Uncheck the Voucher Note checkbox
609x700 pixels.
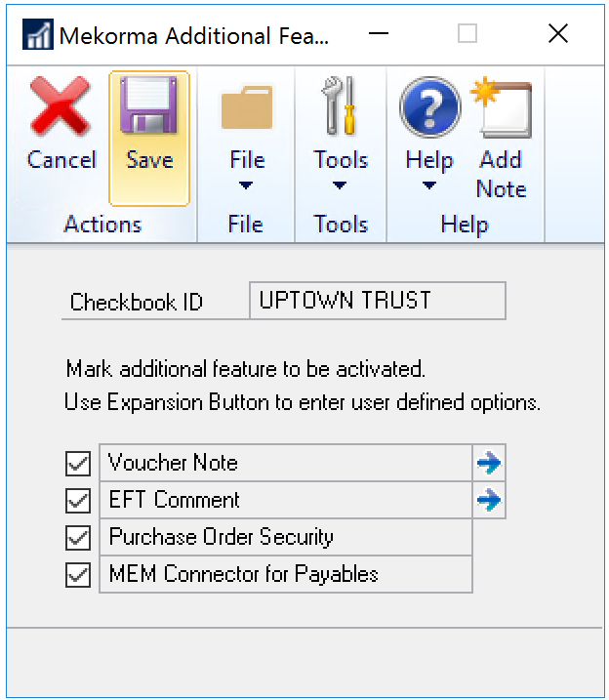coord(78,463)
